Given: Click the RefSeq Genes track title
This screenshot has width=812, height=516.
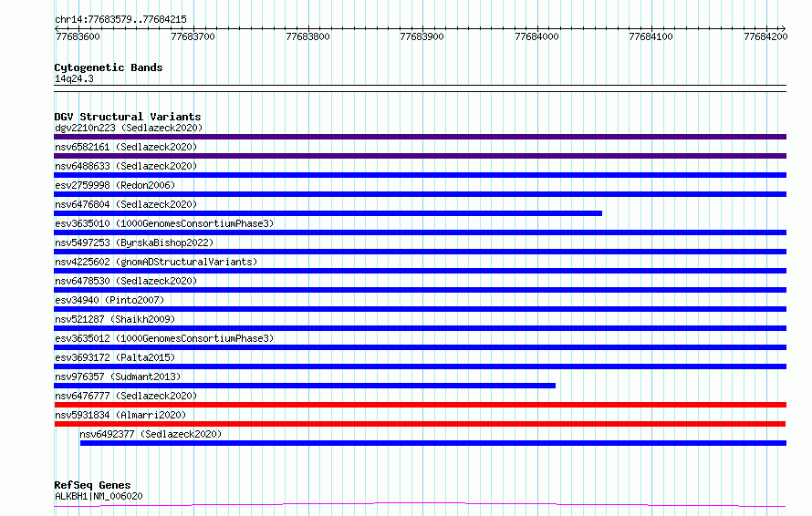Looking at the screenshot, I should (92, 485).
